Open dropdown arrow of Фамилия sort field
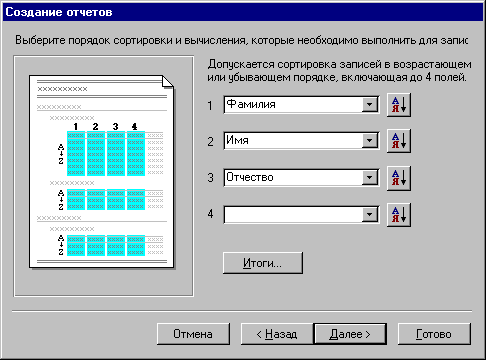This screenshot has width=486, height=360. point(370,105)
